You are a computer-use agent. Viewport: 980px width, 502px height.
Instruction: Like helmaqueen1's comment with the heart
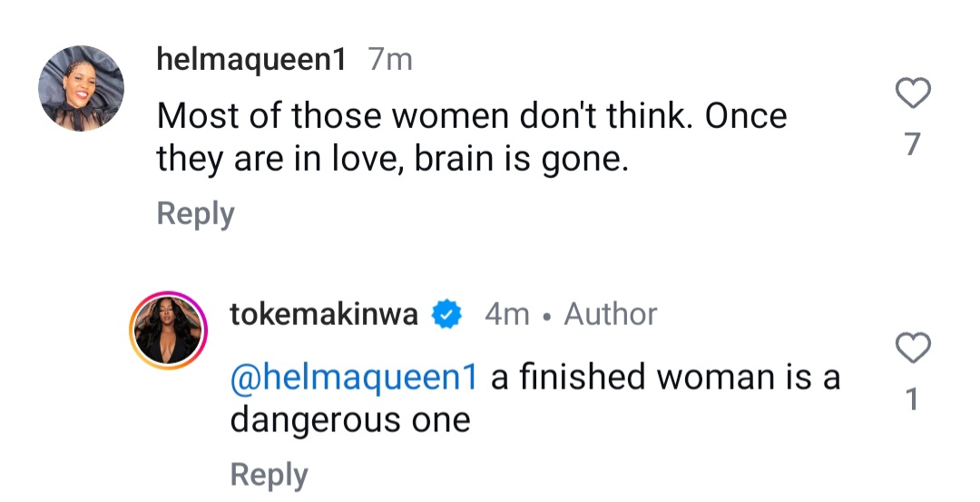click(x=913, y=94)
